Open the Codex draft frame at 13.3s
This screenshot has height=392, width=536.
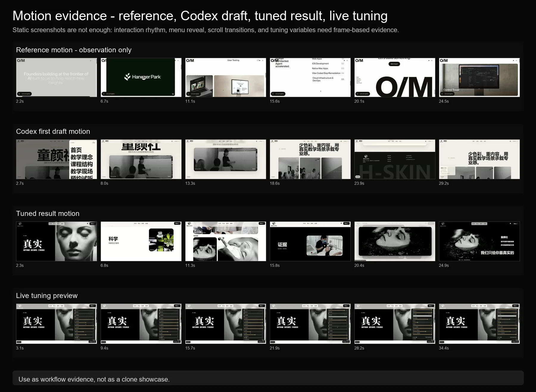(226, 159)
